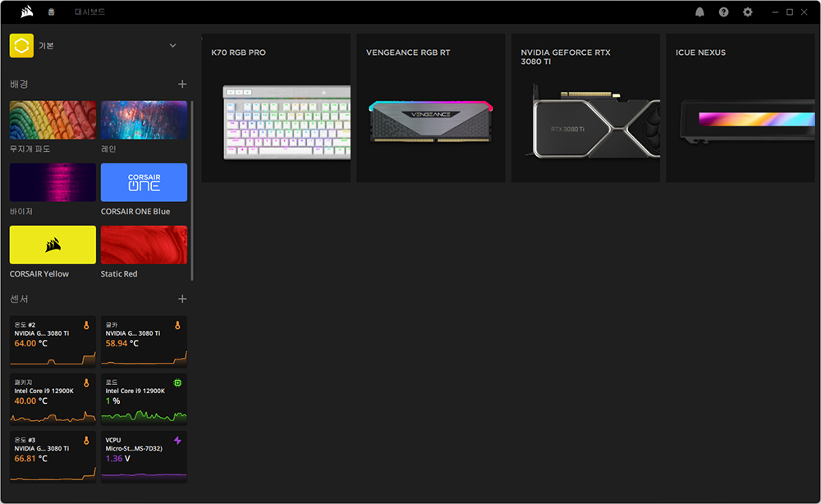821x504 pixels.
Task: Click the RTX 3080 Ti graphics card image
Action: point(592,121)
